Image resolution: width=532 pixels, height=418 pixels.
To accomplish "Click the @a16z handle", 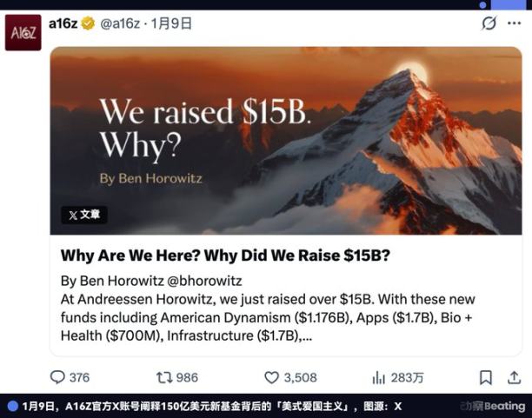I will [120, 23].
